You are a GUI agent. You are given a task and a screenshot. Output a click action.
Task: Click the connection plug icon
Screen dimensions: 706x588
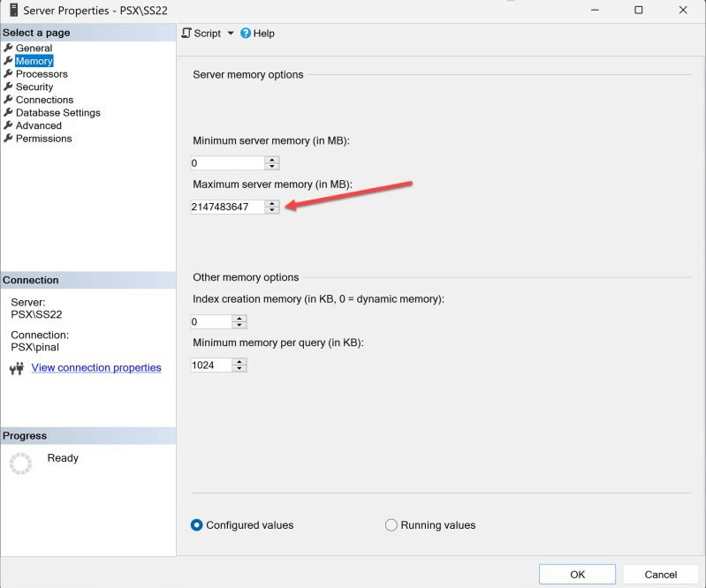coord(17,368)
